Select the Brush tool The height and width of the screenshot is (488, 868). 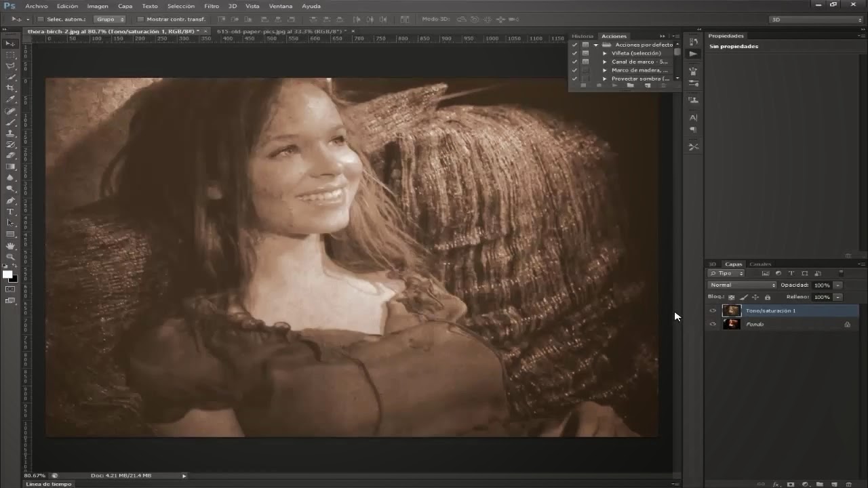10,122
